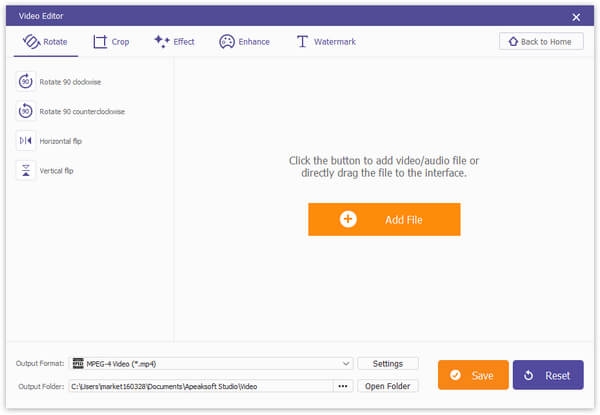600x415 pixels.
Task: Expand the Output Format dropdown
Action: pos(346,363)
